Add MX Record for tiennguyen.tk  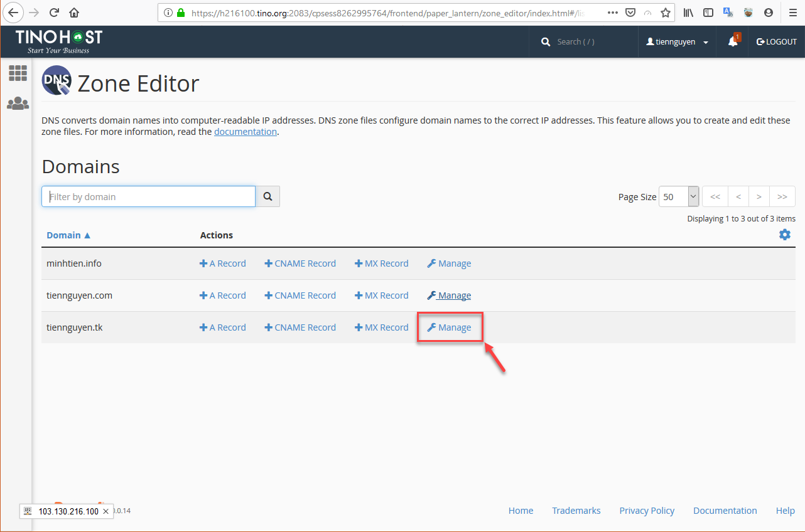pos(382,327)
